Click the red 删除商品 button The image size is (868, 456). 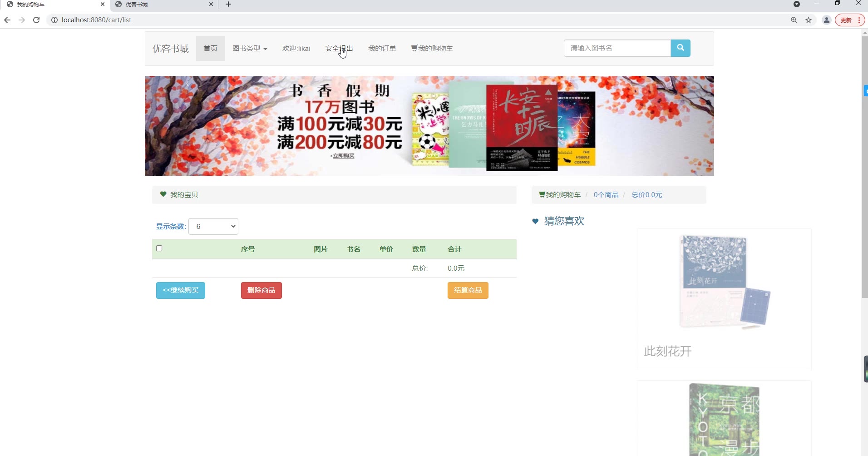(261, 290)
